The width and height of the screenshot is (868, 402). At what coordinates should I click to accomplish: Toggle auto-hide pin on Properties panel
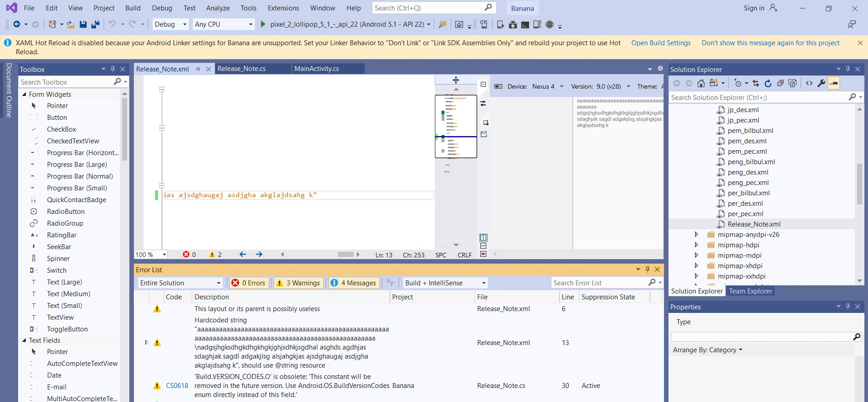pyautogui.click(x=848, y=307)
